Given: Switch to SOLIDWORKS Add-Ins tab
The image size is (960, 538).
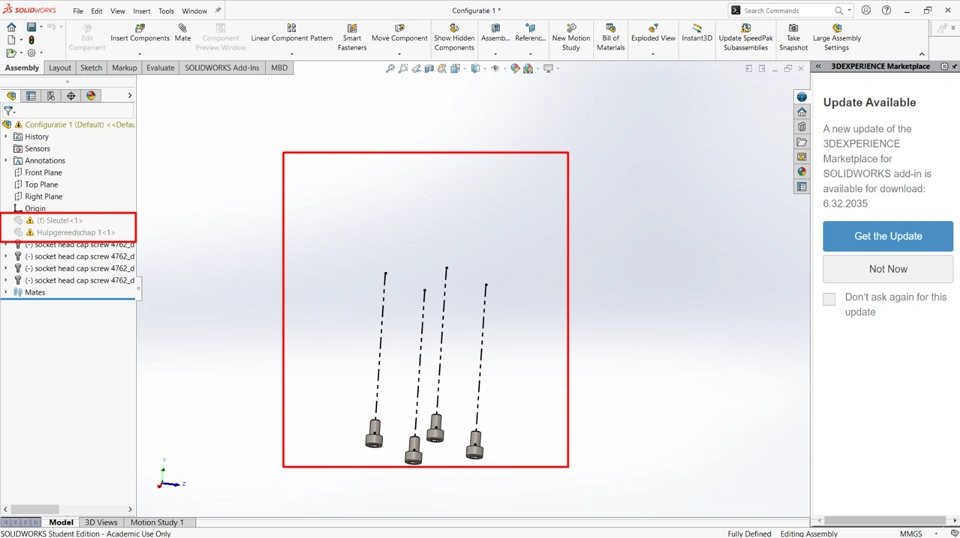Looking at the screenshot, I should [x=222, y=68].
